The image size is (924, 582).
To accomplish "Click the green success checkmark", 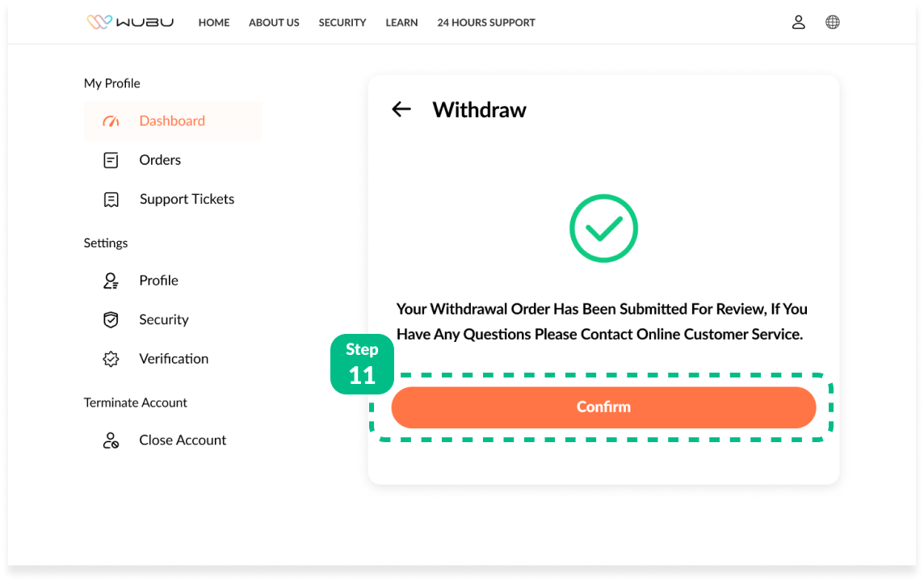I will point(603,229).
